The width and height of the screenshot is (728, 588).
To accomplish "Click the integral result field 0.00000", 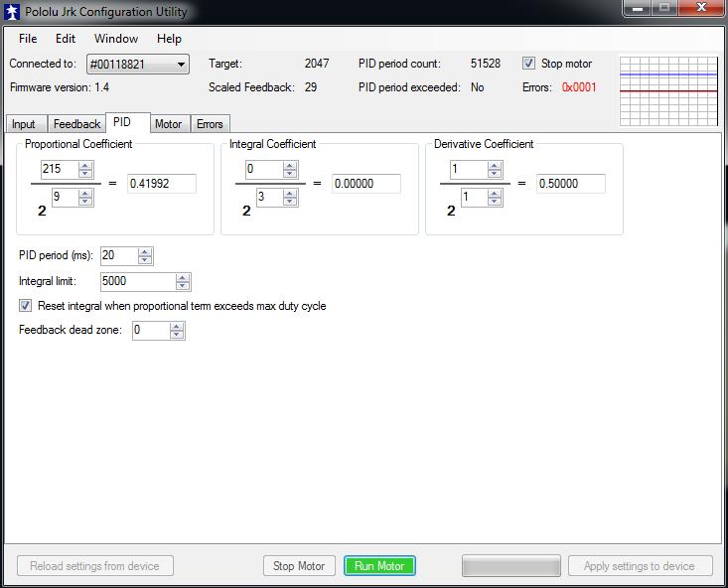I will click(x=366, y=184).
